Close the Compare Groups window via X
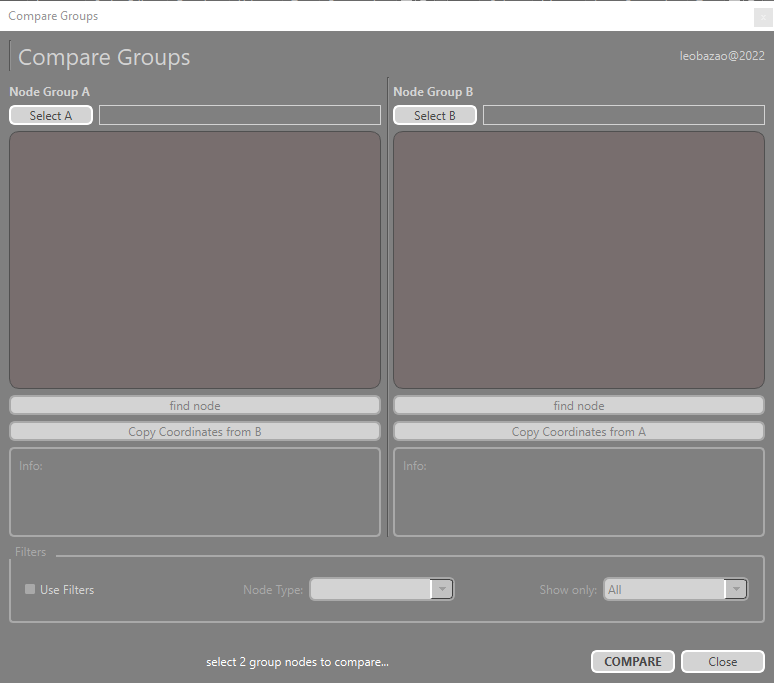This screenshot has width=774, height=683. 763,17
